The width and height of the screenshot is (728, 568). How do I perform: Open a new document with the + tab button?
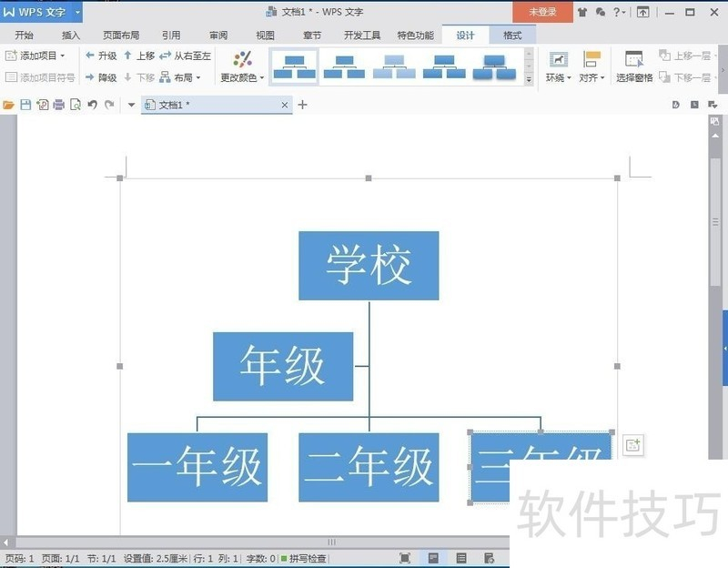click(301, 104)
